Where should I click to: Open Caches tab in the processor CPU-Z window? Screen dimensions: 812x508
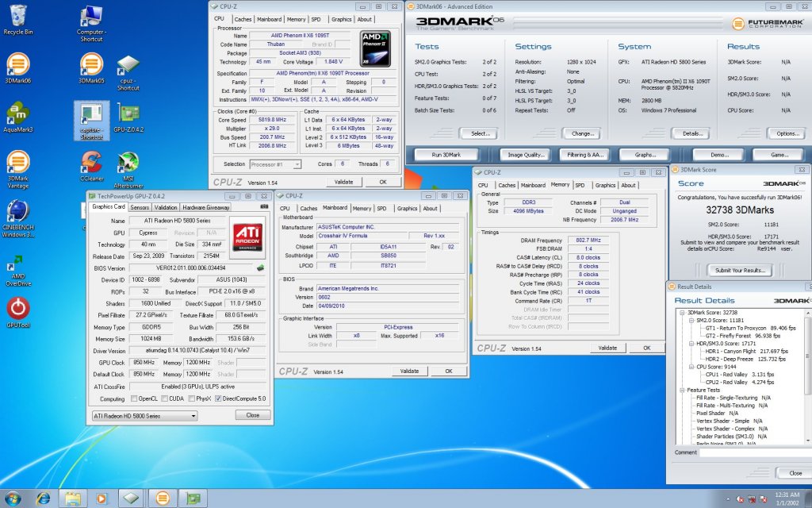coord(243,19)
